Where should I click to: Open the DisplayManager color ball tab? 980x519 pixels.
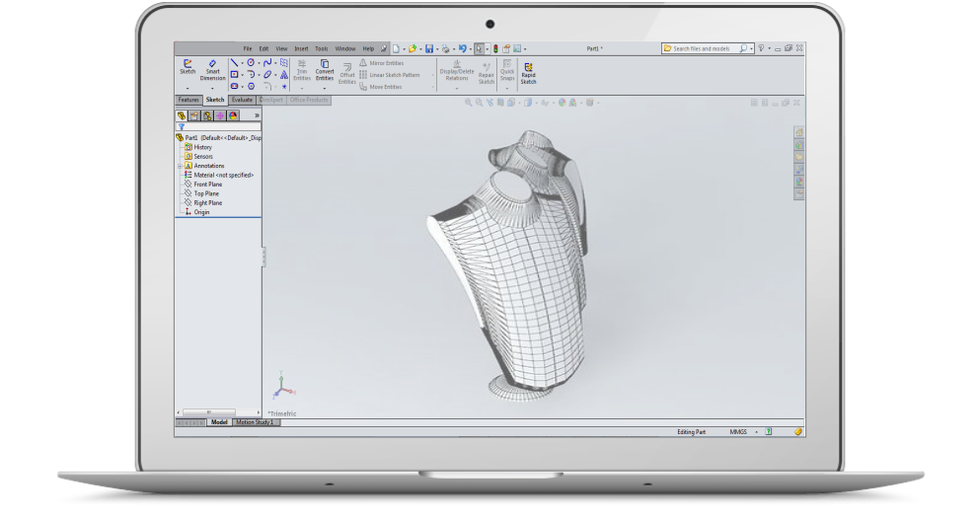(233, 115)
